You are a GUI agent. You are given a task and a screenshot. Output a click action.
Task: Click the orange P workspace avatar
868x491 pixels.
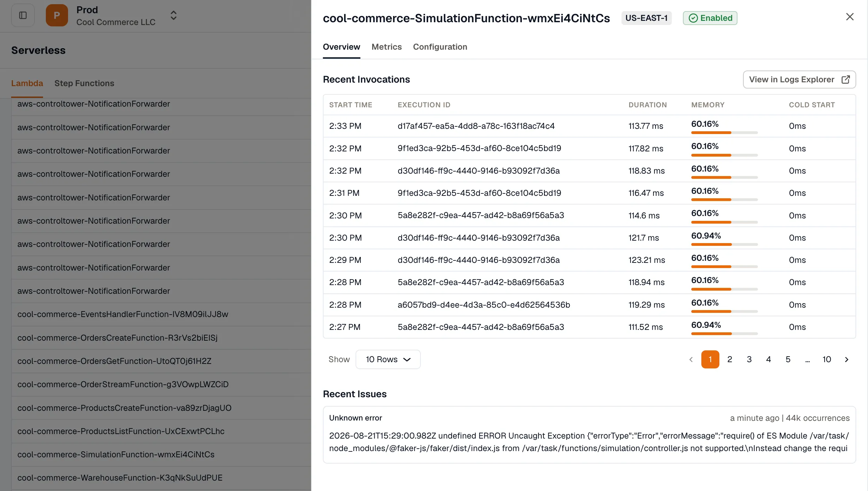(57, 15)
